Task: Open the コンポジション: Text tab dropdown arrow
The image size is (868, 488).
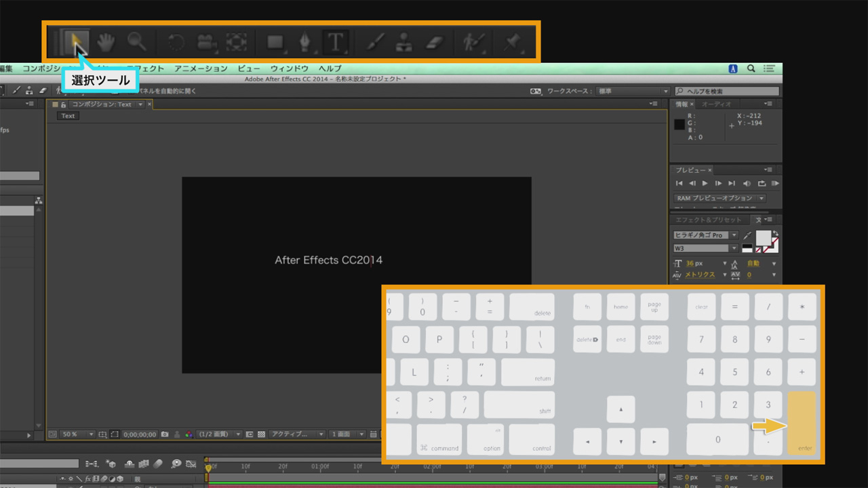Action: 140,104
